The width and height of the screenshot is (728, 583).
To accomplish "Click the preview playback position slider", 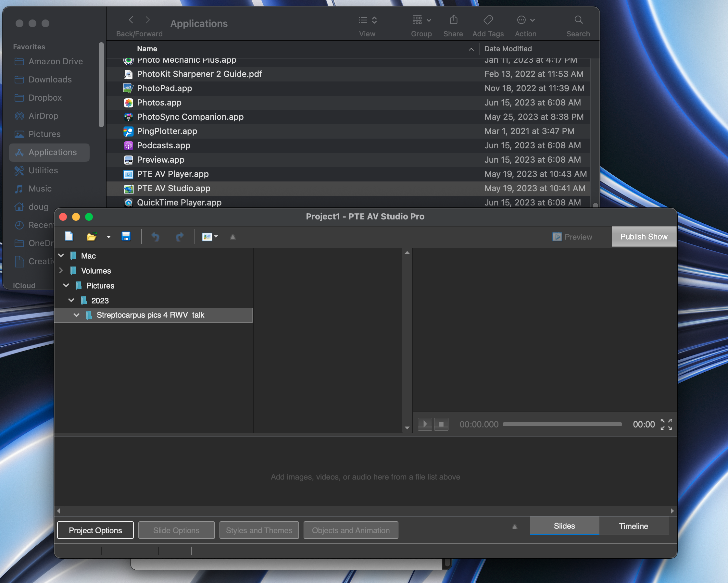I will 562,424.
